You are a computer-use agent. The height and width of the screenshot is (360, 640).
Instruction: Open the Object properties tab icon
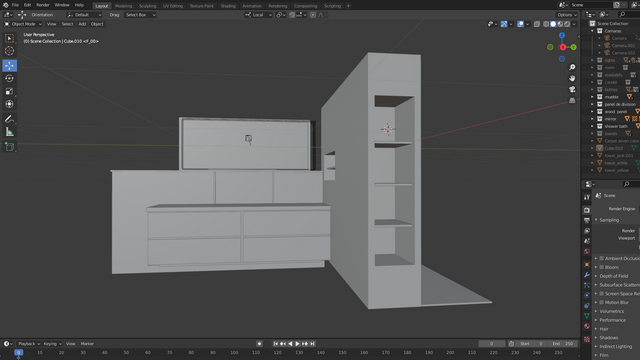[x=587, y=264]
